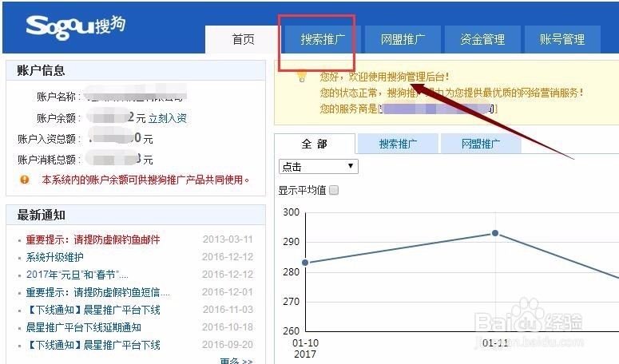Click the 最新通知 panel header
Viewport: 619px width, 364px height.
136,216
